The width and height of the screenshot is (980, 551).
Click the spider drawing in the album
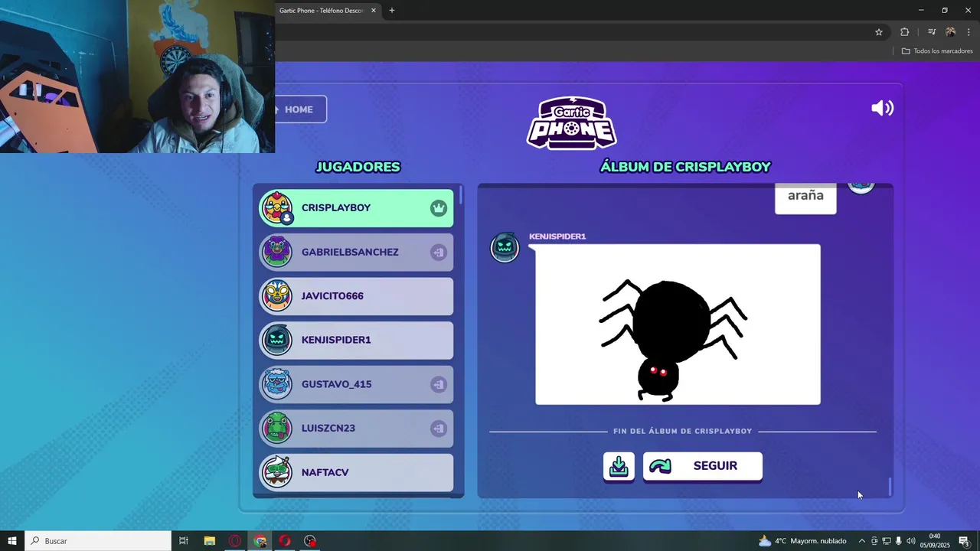678,324
